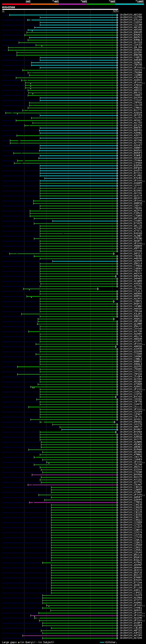Select UniRef100_C8VQZ3 label
Viewport: 146px width, 644px height.
tap(131, 70)
